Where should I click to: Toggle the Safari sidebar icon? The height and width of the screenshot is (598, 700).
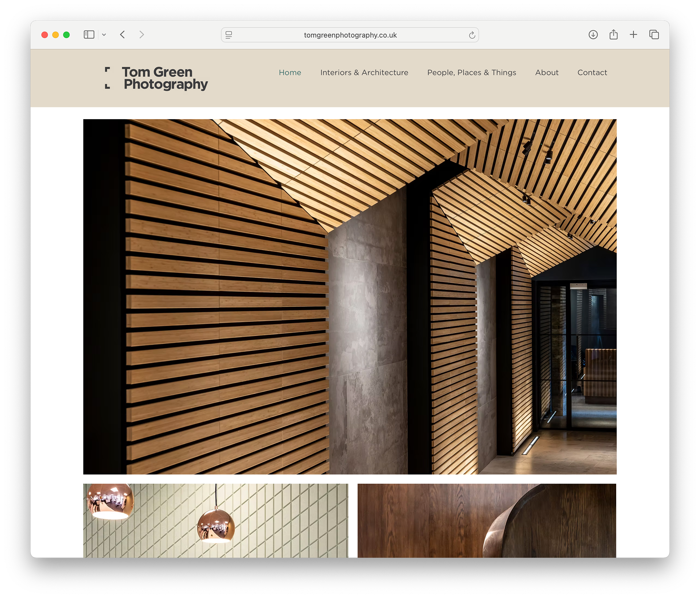pos(89,35)
